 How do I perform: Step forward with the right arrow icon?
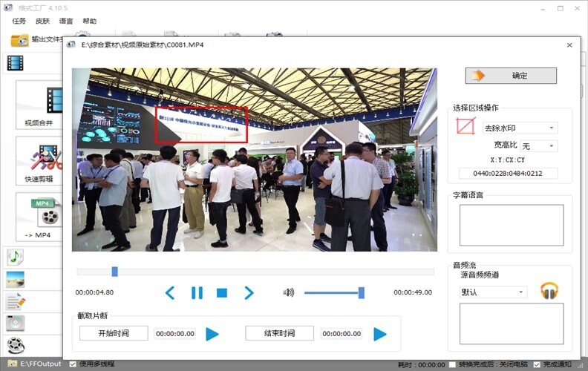249,293
